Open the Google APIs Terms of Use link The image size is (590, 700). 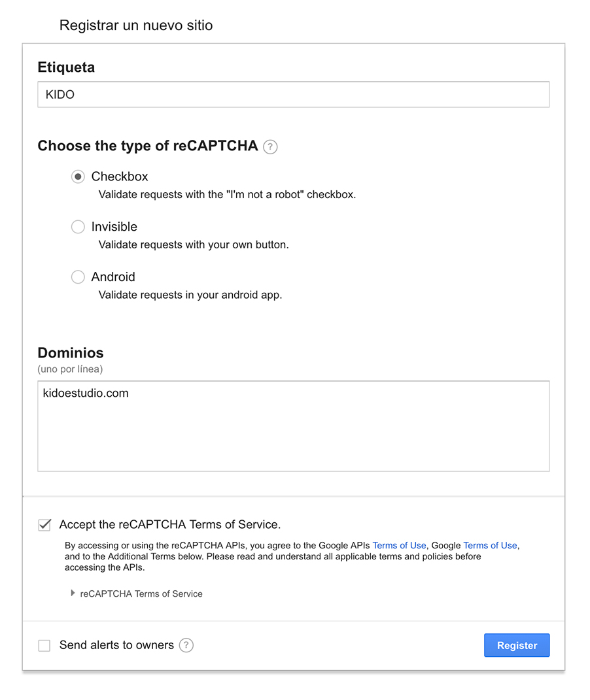[399, 545]
